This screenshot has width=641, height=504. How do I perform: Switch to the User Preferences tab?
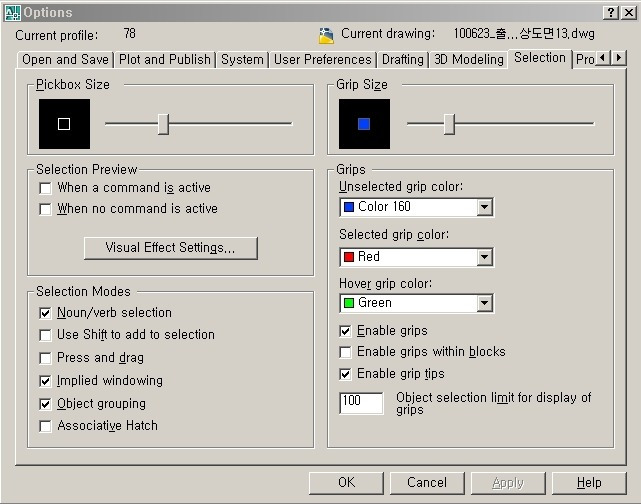pyautogui.click(x=323, y=60)
